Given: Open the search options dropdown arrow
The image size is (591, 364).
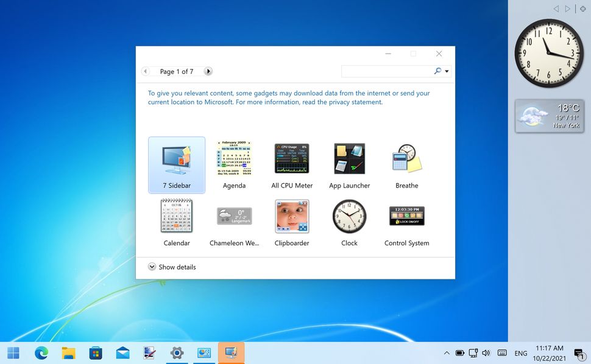Looking at the screenshot, I should pos(445,71).
